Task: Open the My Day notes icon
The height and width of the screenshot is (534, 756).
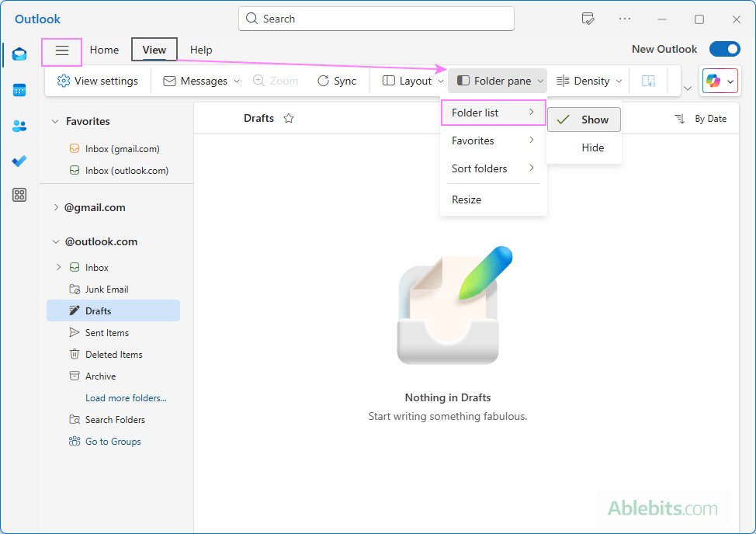Action: tap(588, 19)
